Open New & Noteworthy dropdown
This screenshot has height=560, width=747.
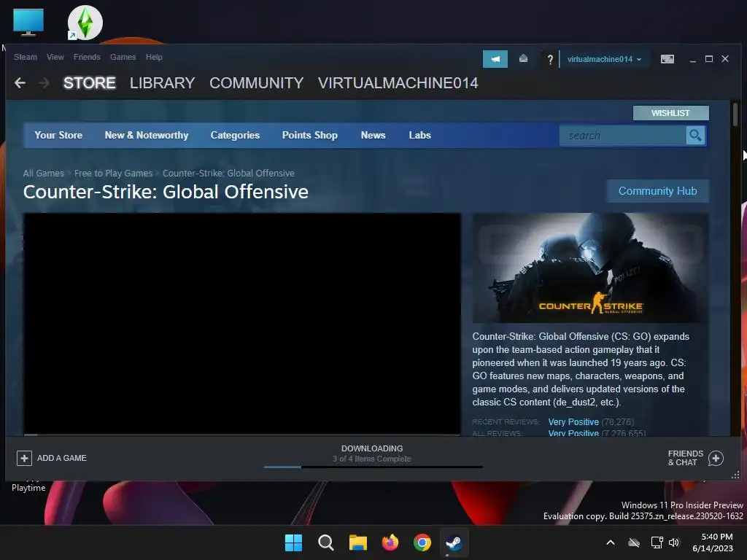[146, 135]
